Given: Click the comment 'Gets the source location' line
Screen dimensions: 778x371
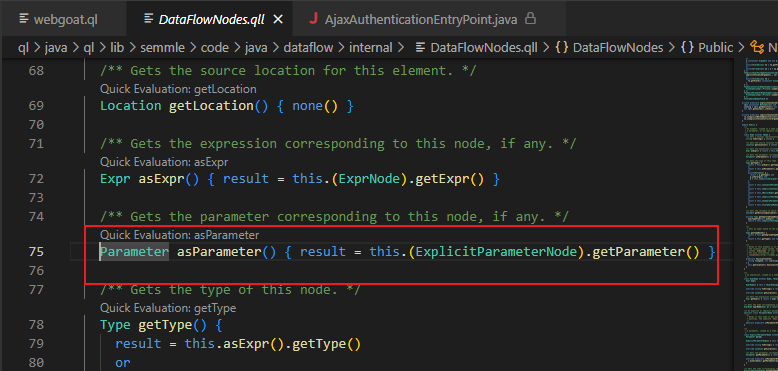Looking at the screenshot, I should 288,70.
